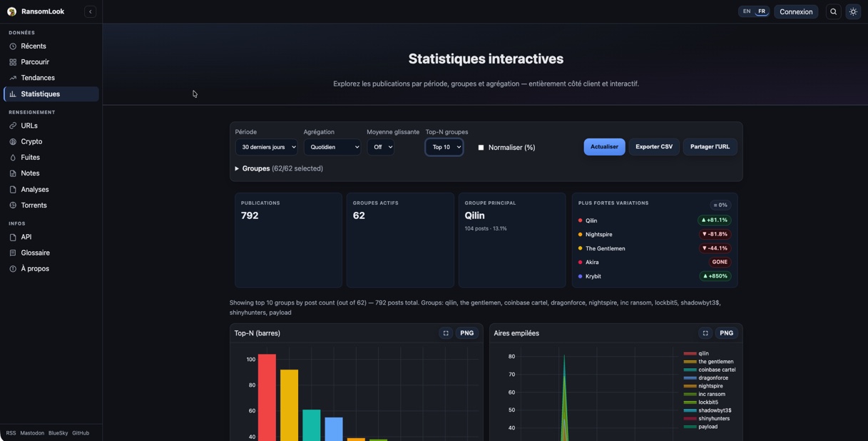Open the Agrégation dropdown set to Quotidien
The height and width of the screenshot is (441, 868).
[x=332, y=147]
